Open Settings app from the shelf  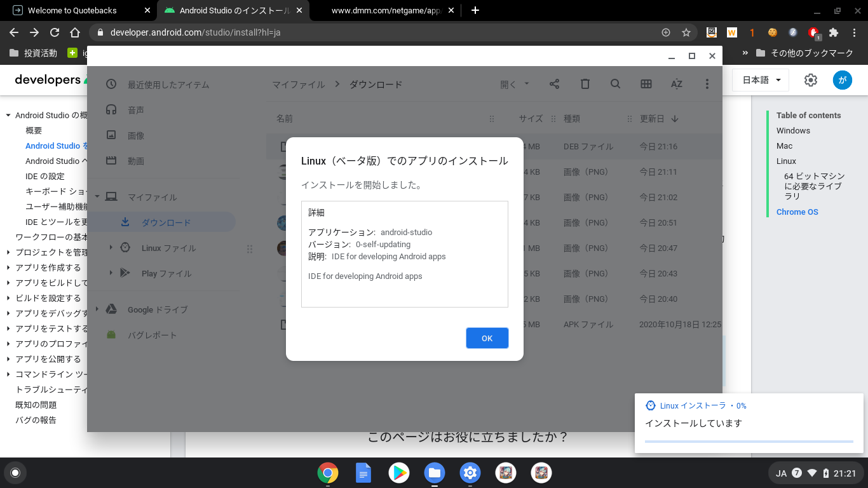coord(470,473)
